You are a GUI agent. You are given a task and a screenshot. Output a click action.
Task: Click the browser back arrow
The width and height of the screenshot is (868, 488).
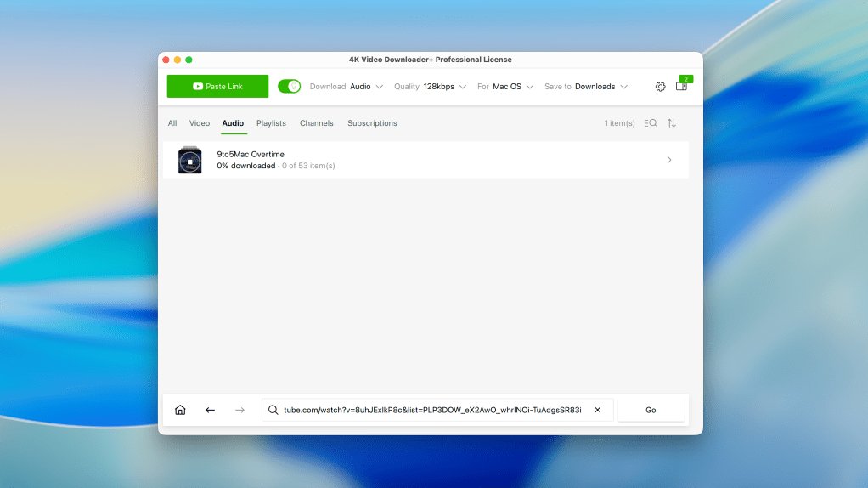210,410
